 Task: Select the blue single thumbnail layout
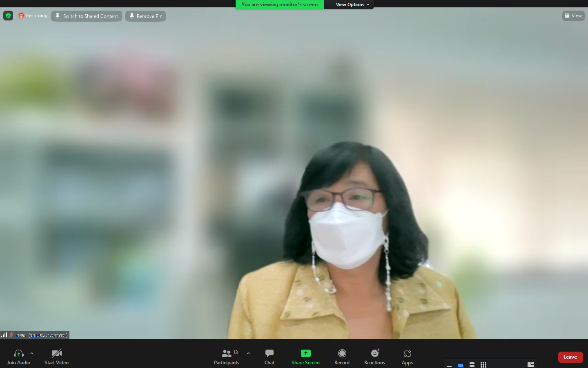click(x=461, y=365)
